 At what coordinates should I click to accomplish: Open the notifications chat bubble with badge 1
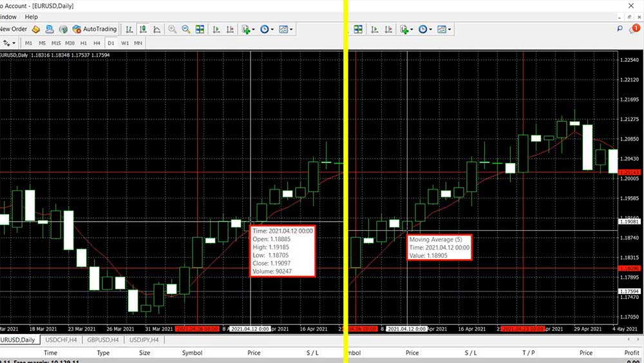(x=635, y=28)
